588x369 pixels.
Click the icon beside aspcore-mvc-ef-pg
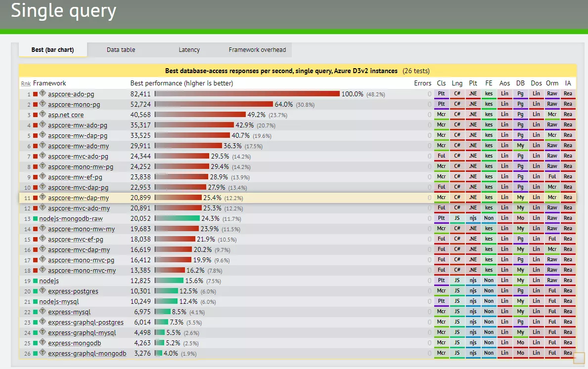click(x=43, y=238)
